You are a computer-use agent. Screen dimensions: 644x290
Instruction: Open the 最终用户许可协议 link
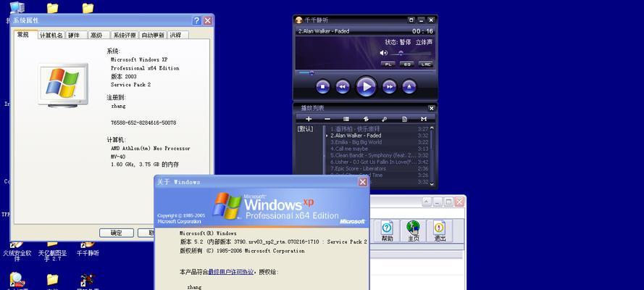[231, 272]
